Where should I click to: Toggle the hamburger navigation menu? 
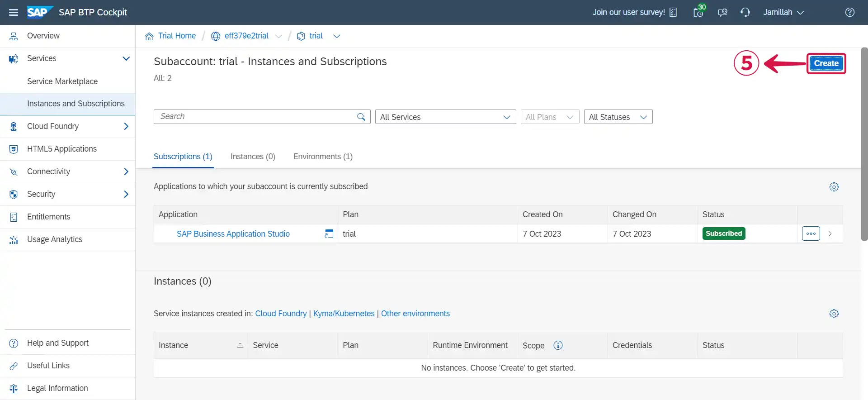point(14,12)
